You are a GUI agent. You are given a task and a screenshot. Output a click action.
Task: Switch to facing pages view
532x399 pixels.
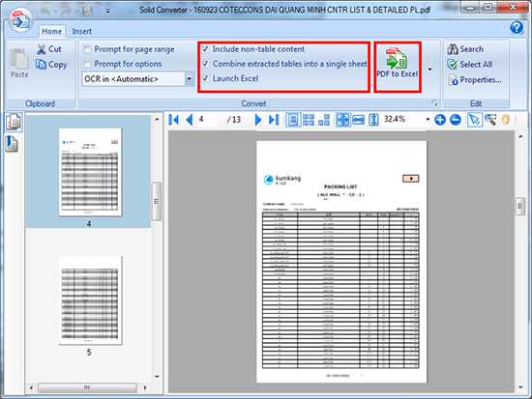[324, 120]
